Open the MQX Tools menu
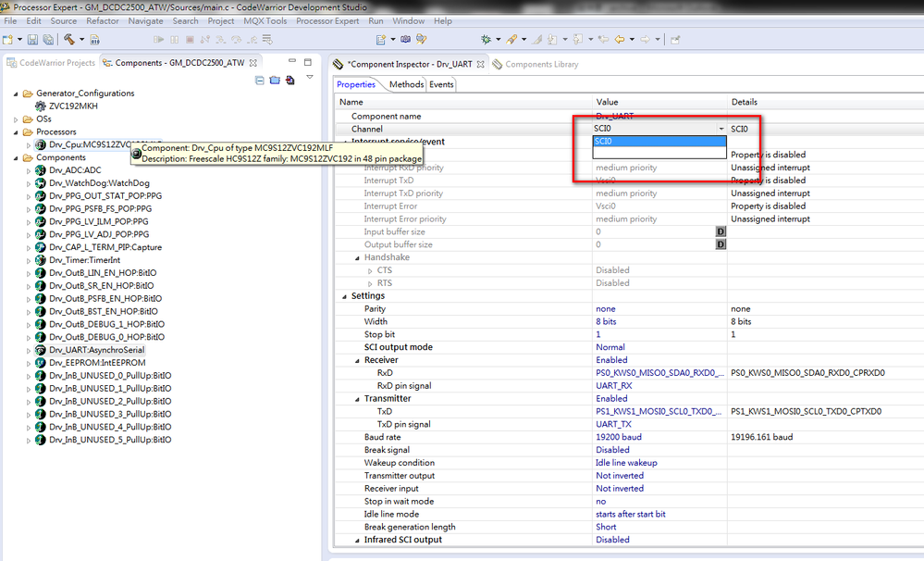This screenshot has width=924, height=561. (x=265, y=20)
